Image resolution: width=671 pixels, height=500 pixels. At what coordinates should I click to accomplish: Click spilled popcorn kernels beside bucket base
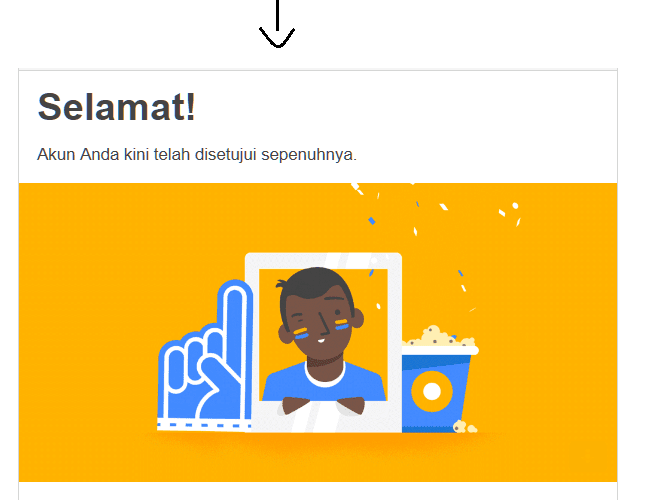coord(465,427)
